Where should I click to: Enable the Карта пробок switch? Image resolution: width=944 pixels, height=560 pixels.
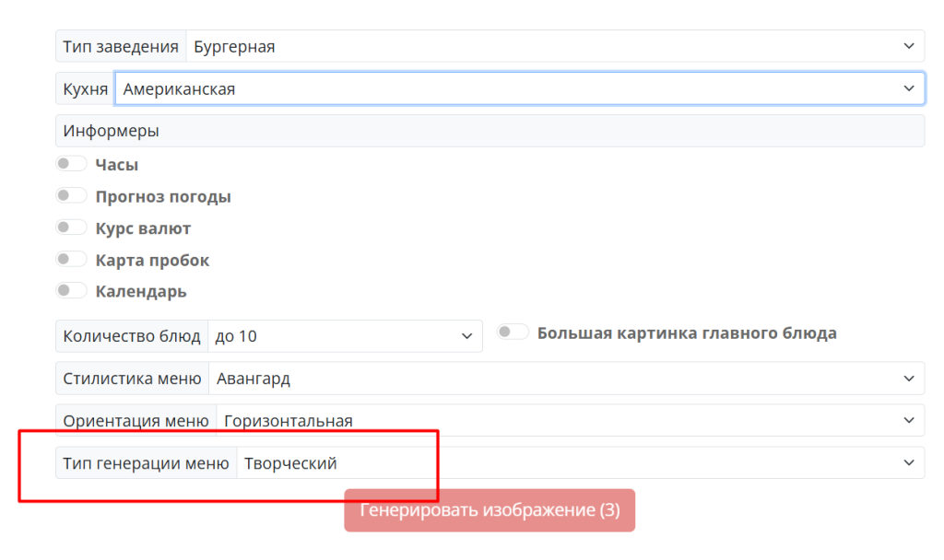pos(71,260)
